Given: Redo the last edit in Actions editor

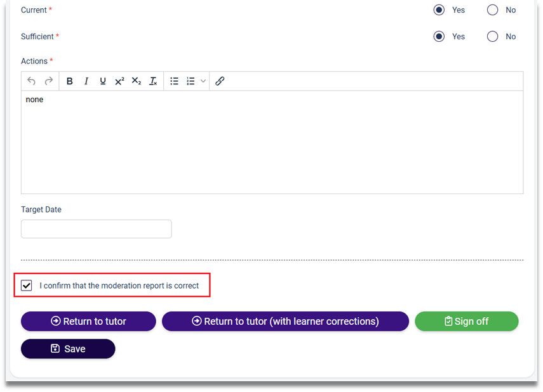Looking at the screenshot, I should (49, 81).
